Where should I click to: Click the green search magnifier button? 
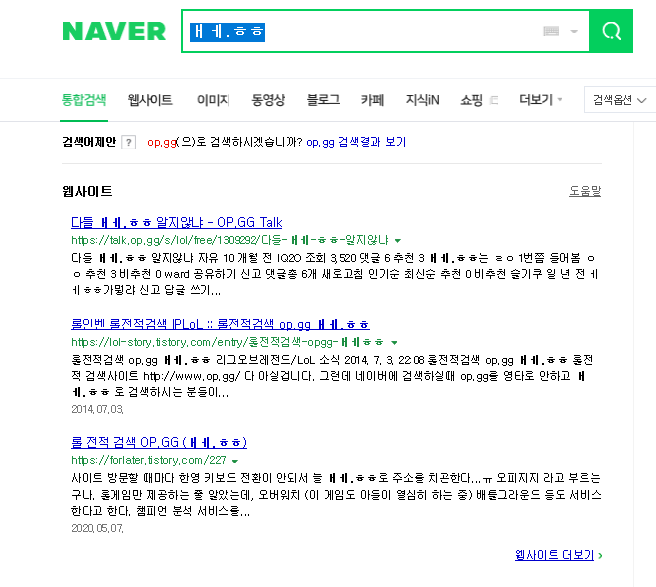[611, 31]
